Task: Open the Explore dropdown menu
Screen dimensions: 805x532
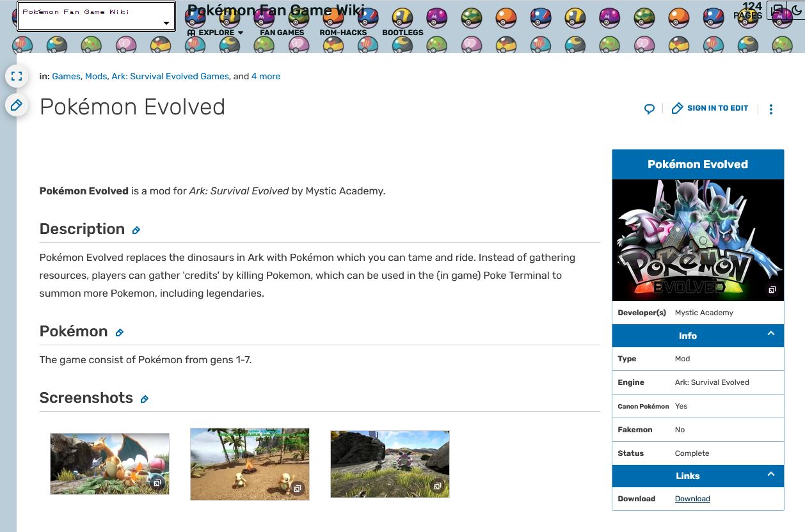Action: (215, 33)
